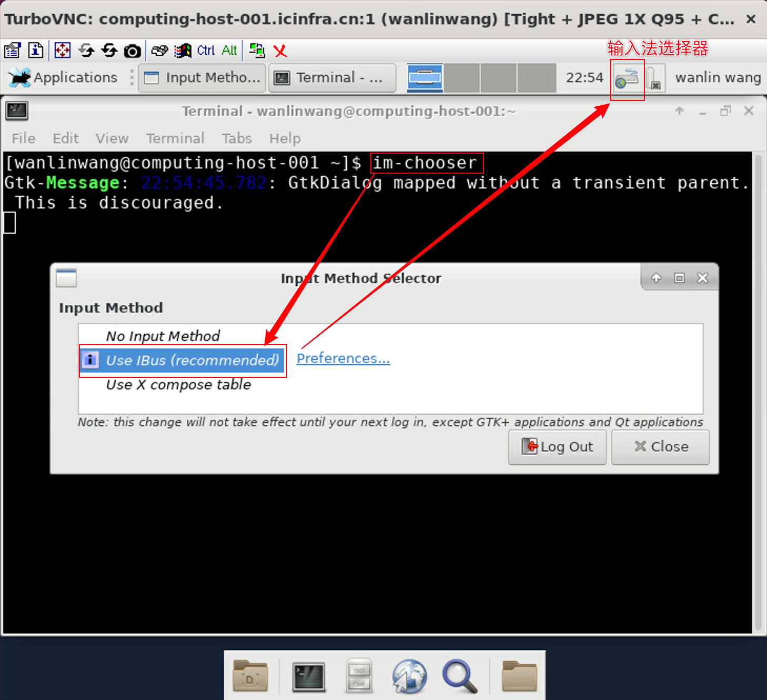Select the fourth workspace in switcher
This screenshot has height=700, width=767.
click(x=537, y=78)
